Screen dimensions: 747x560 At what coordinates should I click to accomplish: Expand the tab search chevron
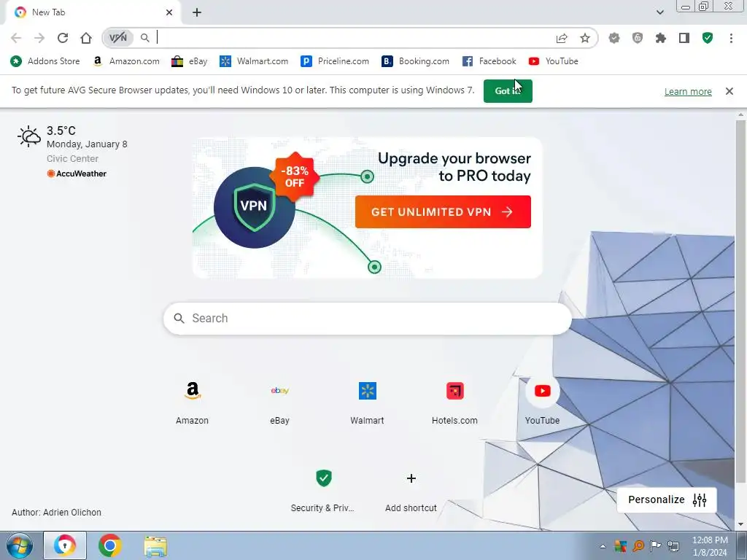tap(659, 12)
